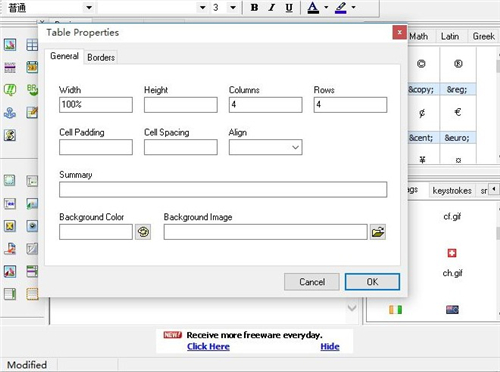Viewport: 500px width, 372px height.
Task: Click the chevron below the dialog's right edge
Action: (352, 308)
